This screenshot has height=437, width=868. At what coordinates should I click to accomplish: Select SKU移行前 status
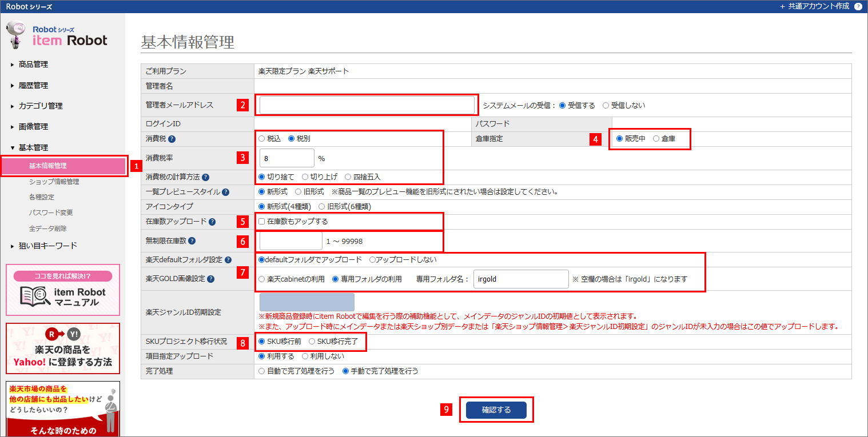click(262, 342)
